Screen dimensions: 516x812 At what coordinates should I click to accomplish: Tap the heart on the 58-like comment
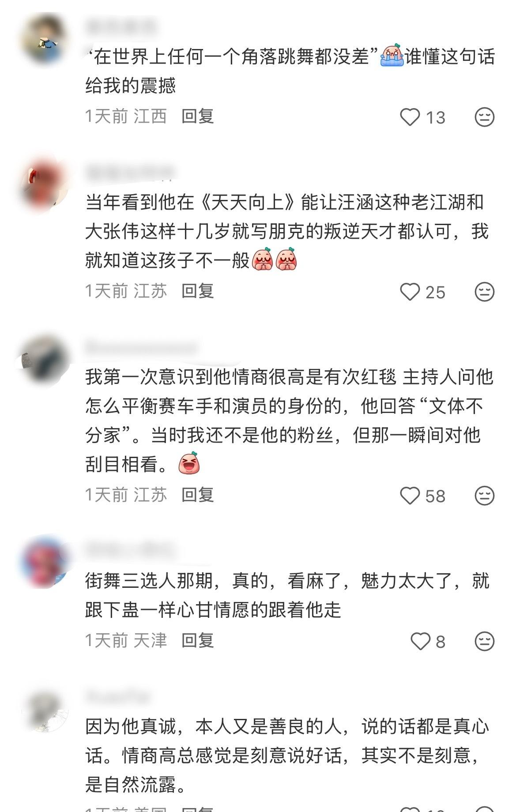[410, 496]
